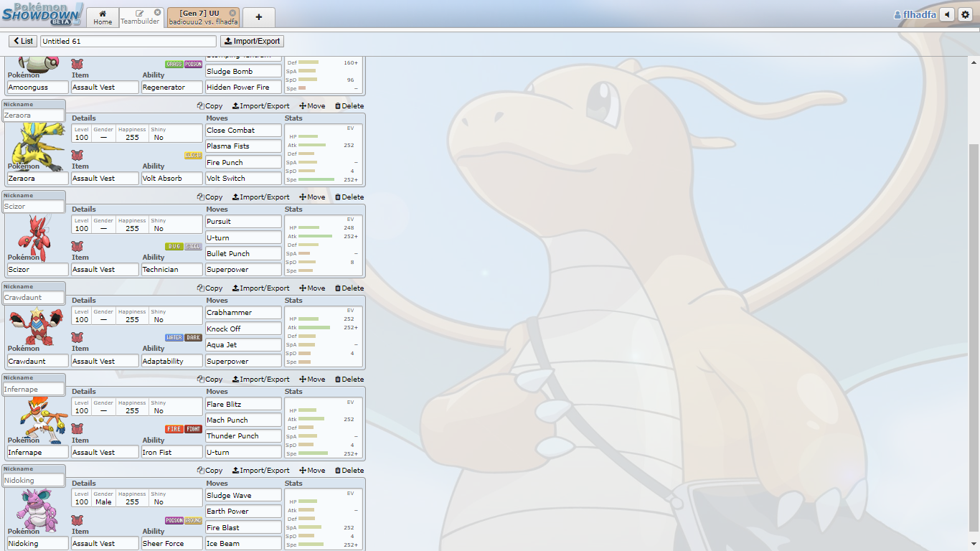The width and height of the screenshot is (980, 551).
Task: Click the Crawdaunt sprite
Action: 36,326
